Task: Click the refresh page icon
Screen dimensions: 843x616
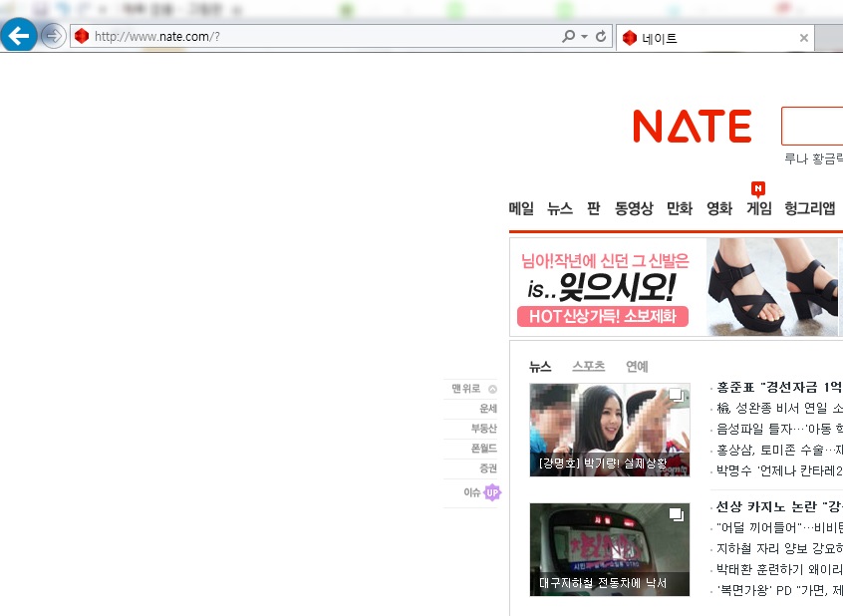Action: tap(601, 36)
